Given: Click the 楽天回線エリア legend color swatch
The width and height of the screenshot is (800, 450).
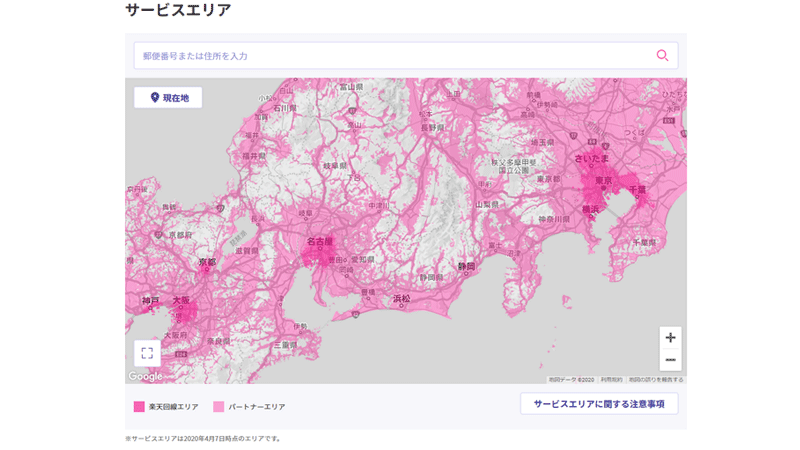Looking at the screenshot, I should pyautogui.click(x=139, y=407).
